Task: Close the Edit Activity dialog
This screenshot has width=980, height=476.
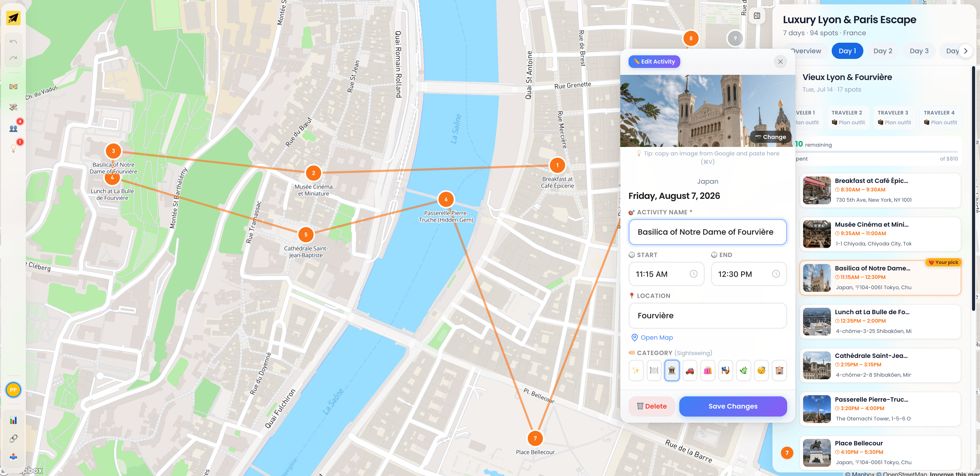Action: point(780,61)
